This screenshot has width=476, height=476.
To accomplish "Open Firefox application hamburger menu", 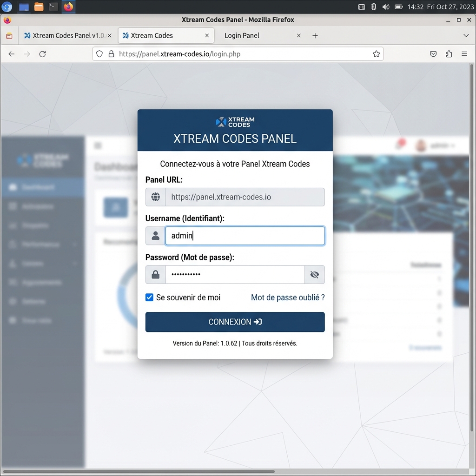I will [464, 54].
